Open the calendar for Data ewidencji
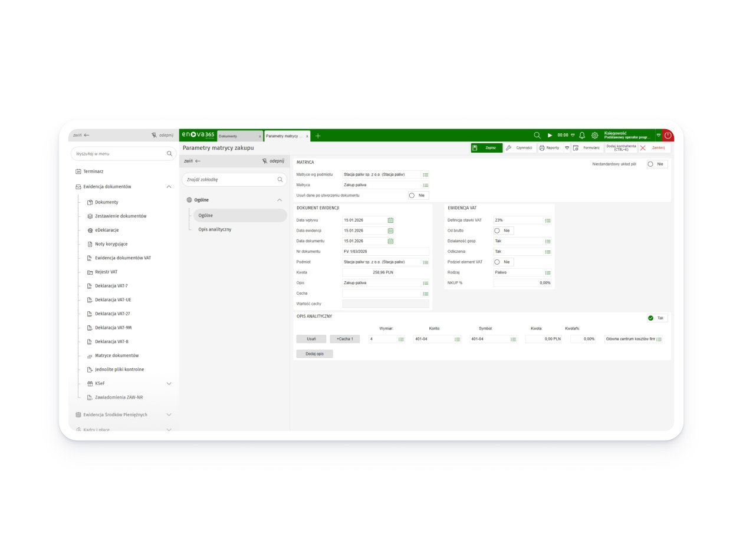The image size is (743, 560). point(390,230)
